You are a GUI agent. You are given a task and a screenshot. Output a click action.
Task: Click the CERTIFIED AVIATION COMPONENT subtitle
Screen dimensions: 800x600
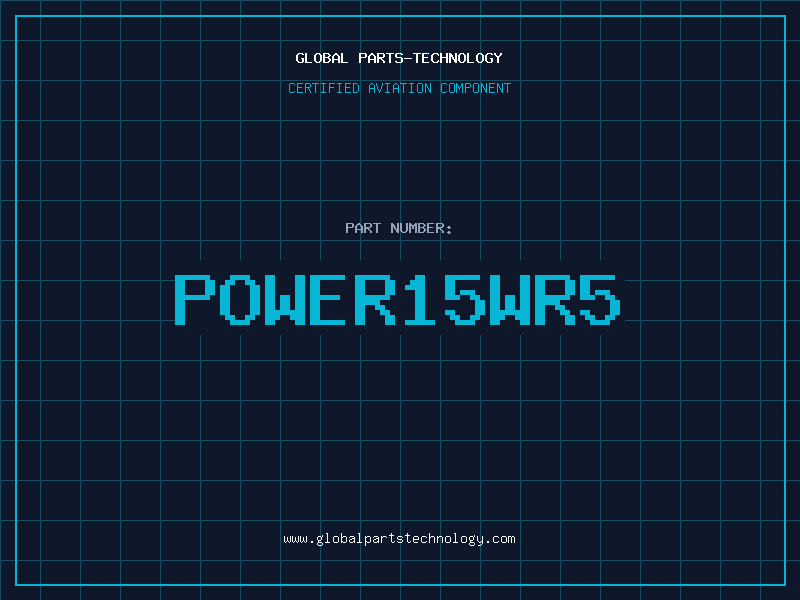tap(399, 88)
